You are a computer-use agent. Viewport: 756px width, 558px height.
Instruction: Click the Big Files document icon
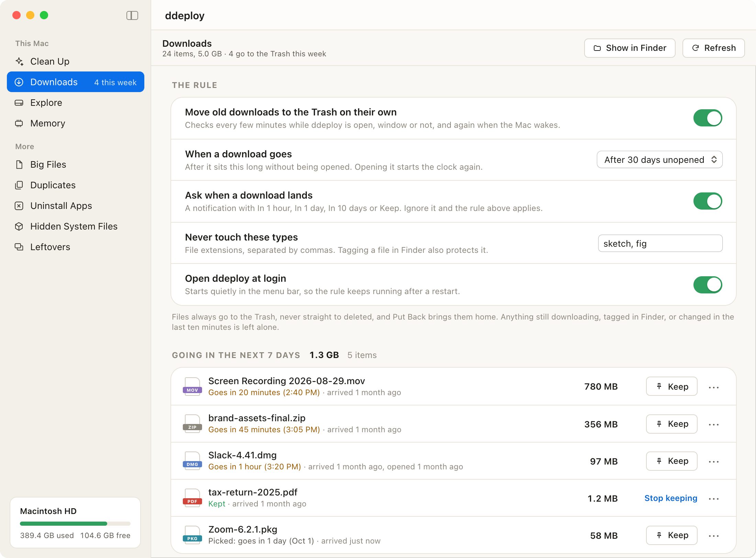[19, 165]
